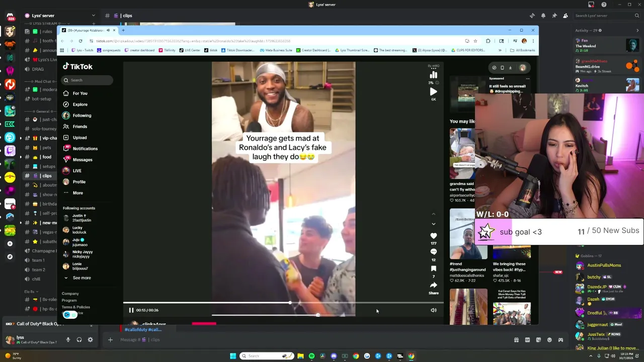Go back in the browser

click(x=62, y=41)
